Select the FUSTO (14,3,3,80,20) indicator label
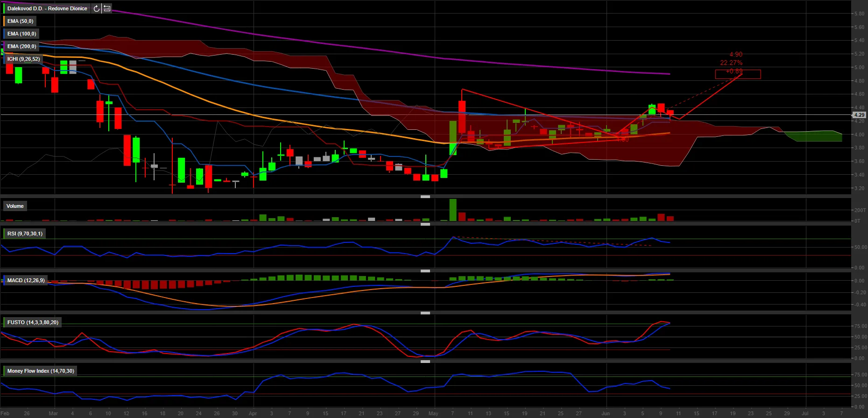The width and height of the screenshot is (868, 418). coord(33,322)
